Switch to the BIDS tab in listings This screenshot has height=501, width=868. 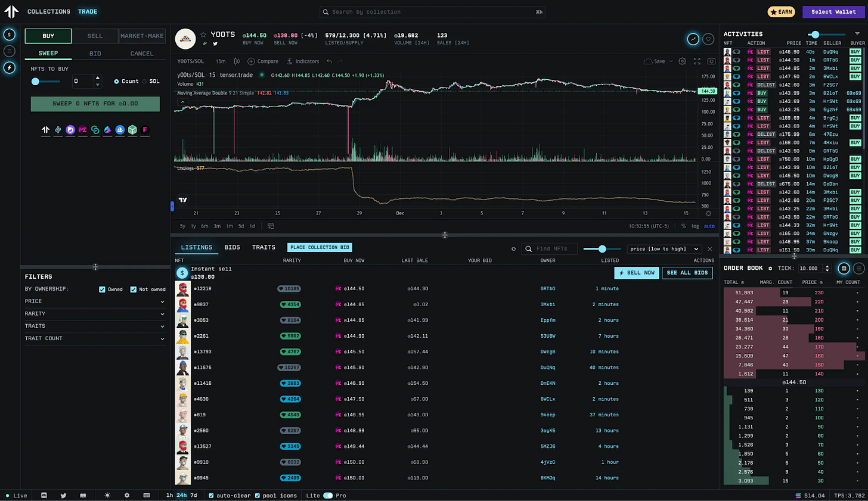[232, 248]
